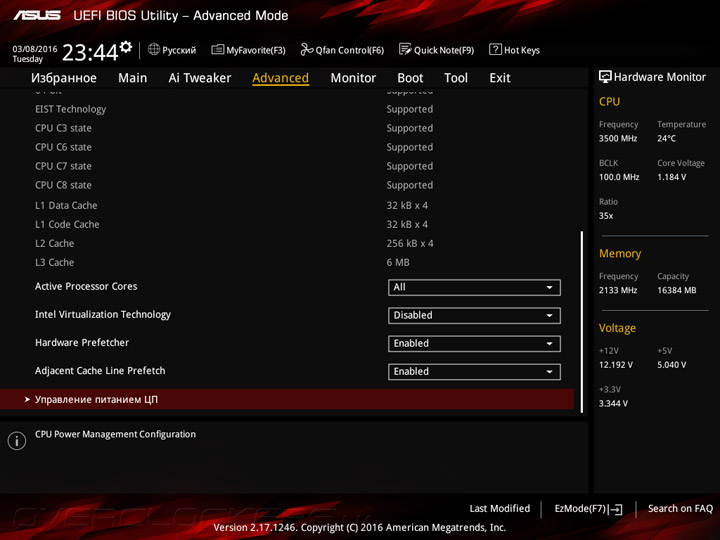Click the info icon beside the help text
The image size is (720, 540).
17,441
